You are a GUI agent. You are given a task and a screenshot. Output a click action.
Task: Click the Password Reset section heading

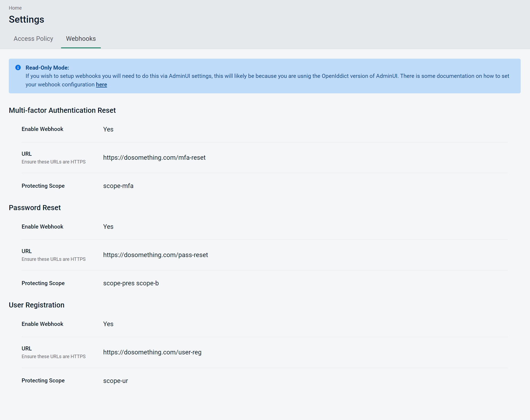pyautogui.click(x=35, y=208)
